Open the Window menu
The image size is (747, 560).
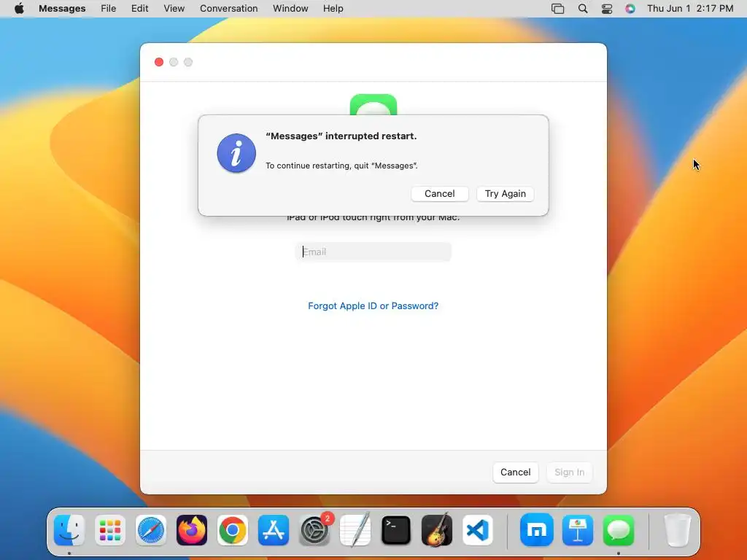click(x=290, y=9)
